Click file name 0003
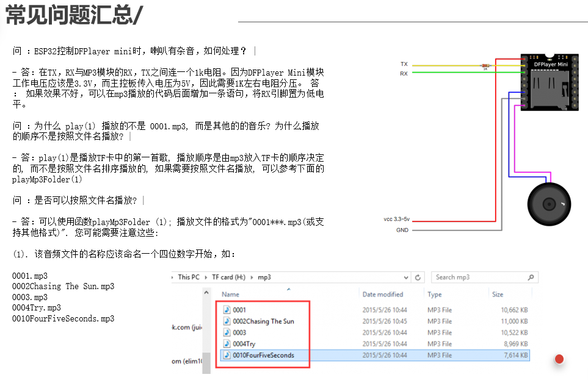 coord(239,332)
